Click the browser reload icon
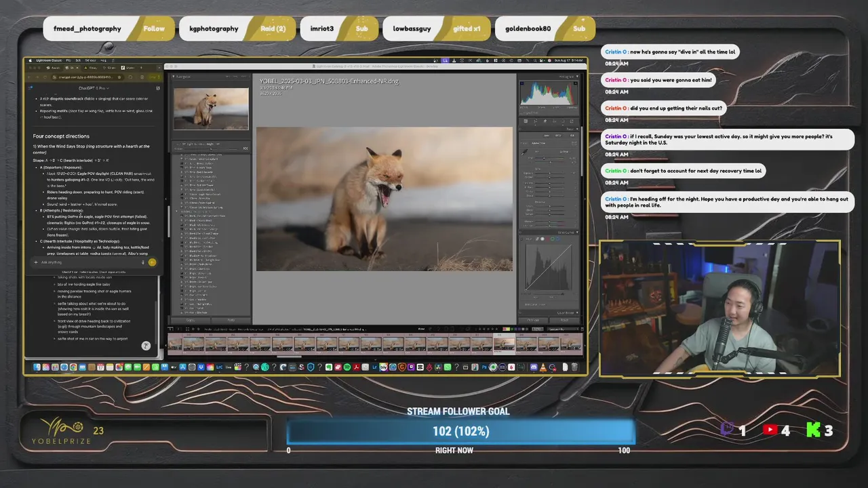Image resolution: width=868 pixels, height=488 pixels. pyautogui.click(x=45, y=77)
